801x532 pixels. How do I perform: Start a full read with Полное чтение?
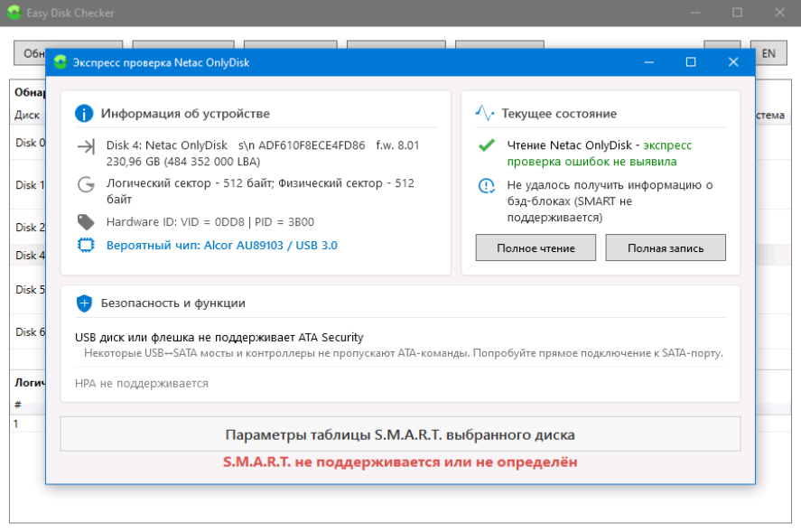click(536, 247)
